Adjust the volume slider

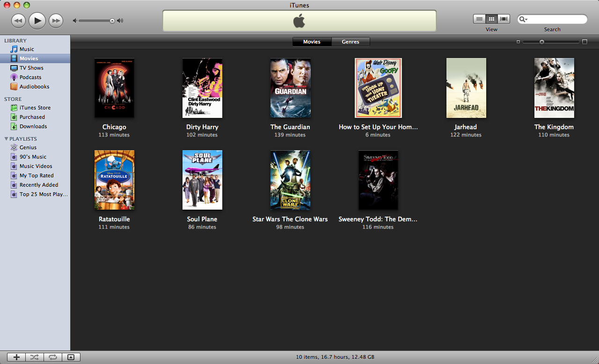tap(97, 21)
